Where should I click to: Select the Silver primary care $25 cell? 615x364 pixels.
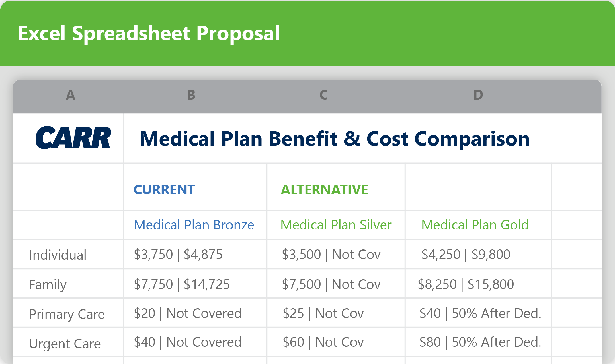(x=323, y=313)
